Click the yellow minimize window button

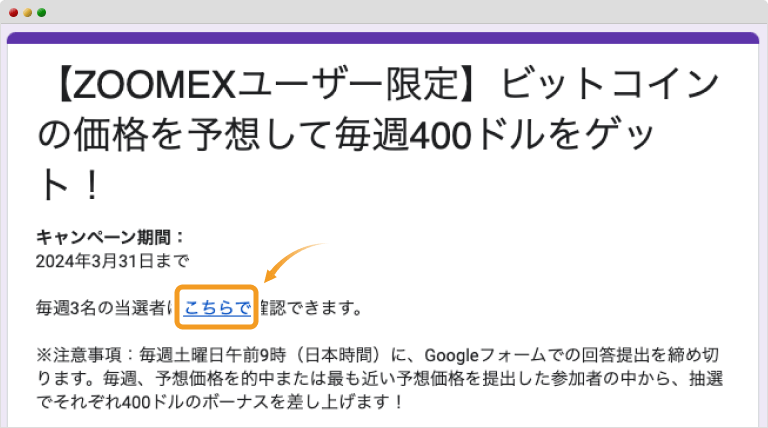tap(28, 13)
